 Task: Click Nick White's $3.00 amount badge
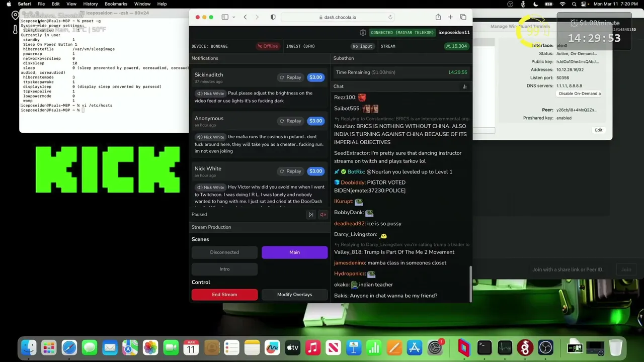tap(315, 171)
